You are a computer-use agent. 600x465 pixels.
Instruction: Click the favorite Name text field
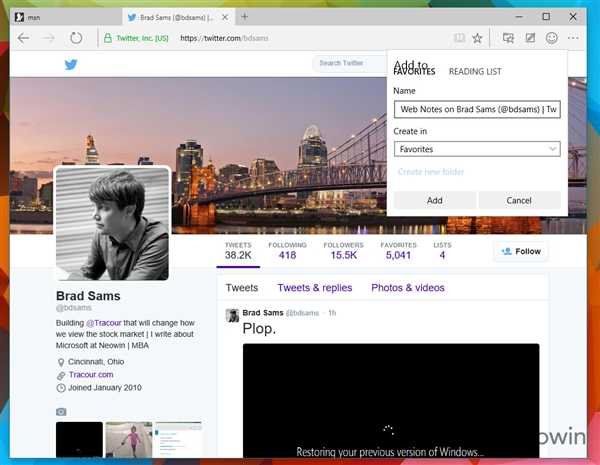click(477, 109)
